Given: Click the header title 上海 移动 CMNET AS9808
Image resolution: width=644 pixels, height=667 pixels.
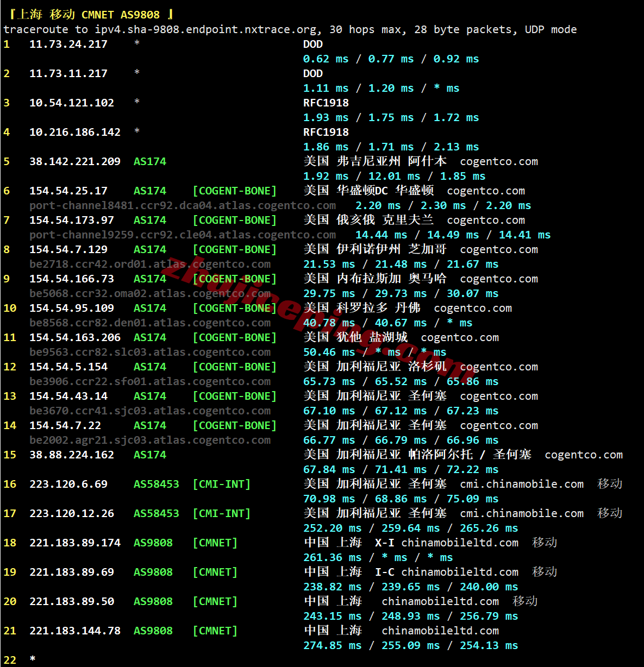Looking at the screenshot, I should pyautogui.click(x=88, y=15).
